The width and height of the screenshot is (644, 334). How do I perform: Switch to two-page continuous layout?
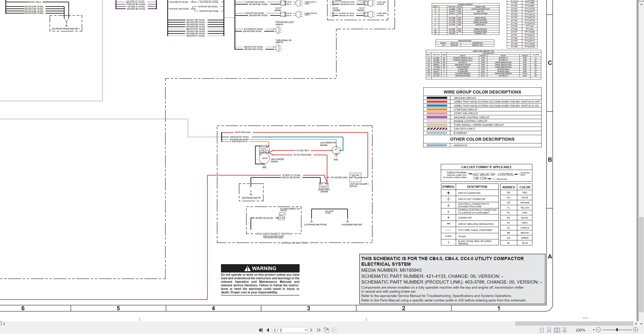[x=565, y=330]
